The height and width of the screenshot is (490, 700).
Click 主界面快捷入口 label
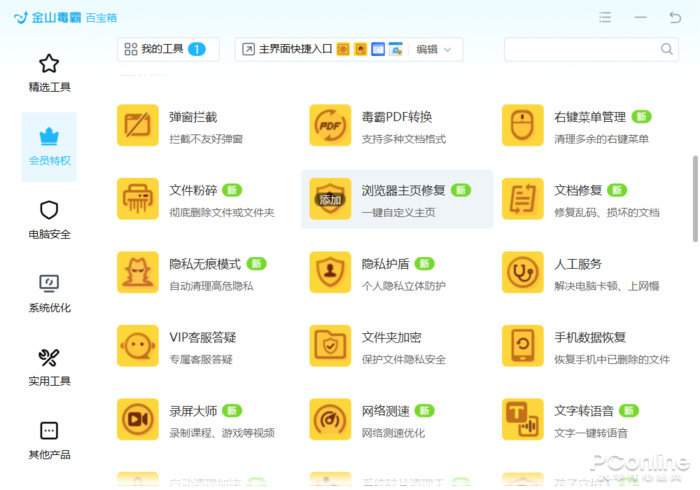point(295,49)
